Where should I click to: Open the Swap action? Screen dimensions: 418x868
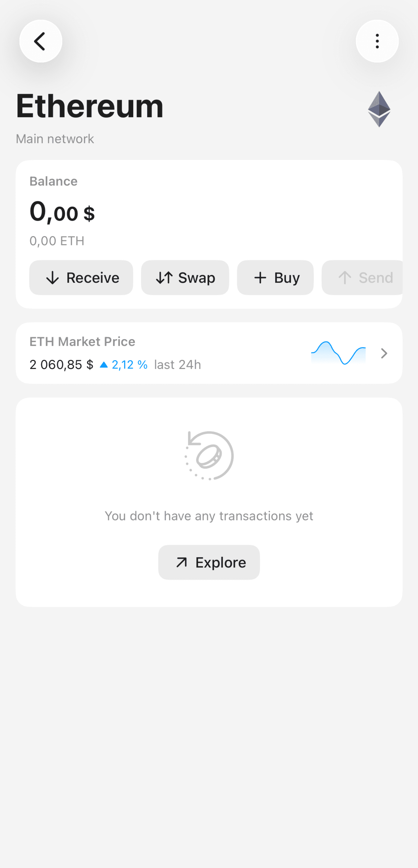tap(185, 278)
